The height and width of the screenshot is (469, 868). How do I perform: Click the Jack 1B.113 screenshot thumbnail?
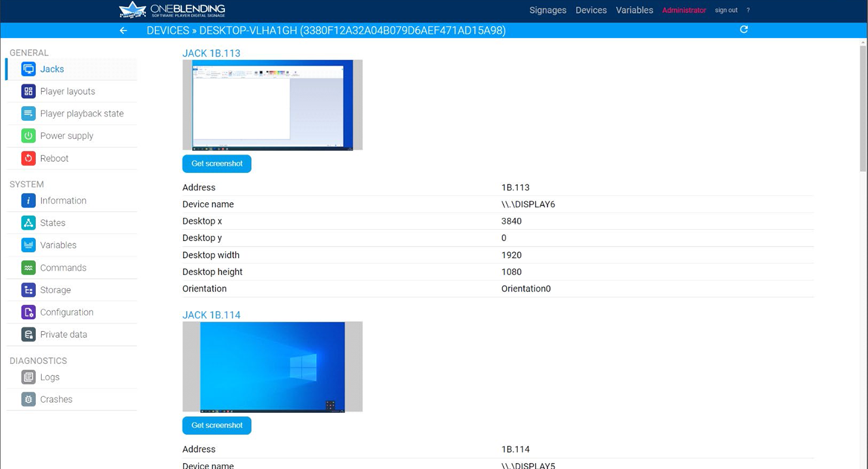pos(272,105)
